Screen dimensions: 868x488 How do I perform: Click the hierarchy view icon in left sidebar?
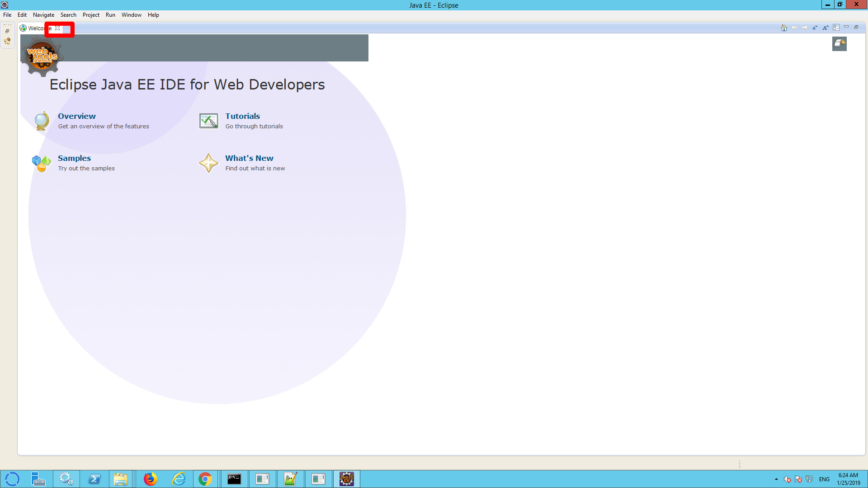point(7,42)
